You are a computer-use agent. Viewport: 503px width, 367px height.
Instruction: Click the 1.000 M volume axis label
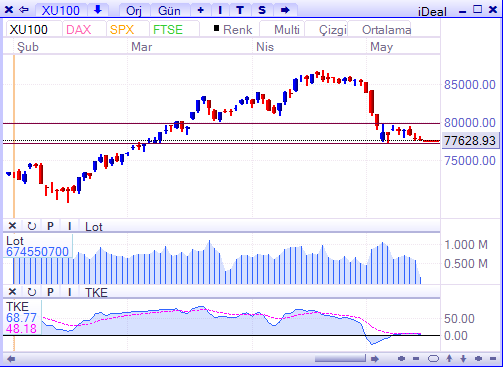click(x=466, y=245)
